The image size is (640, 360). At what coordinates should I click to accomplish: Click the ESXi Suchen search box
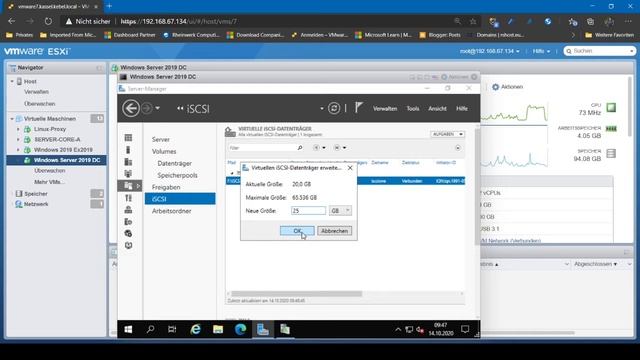coord(599,51)
